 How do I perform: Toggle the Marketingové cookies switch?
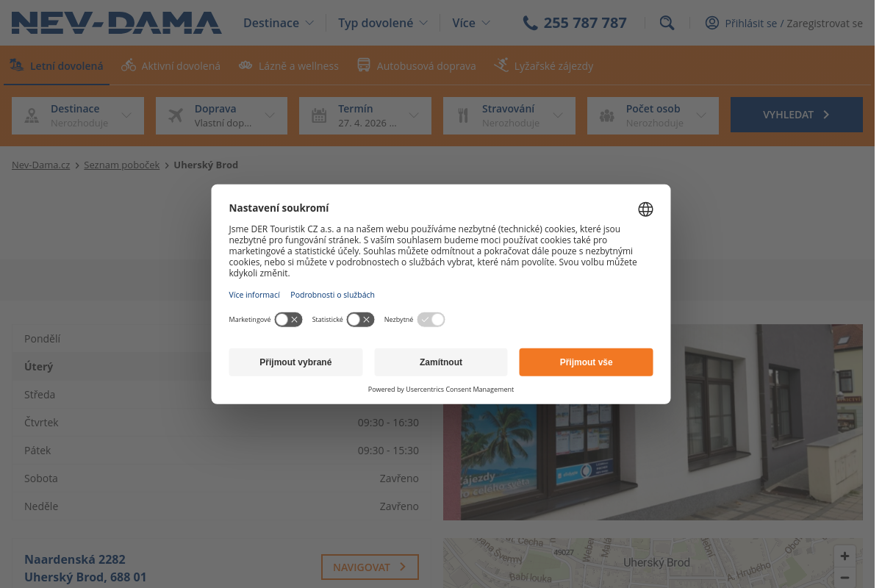(288, 320)
